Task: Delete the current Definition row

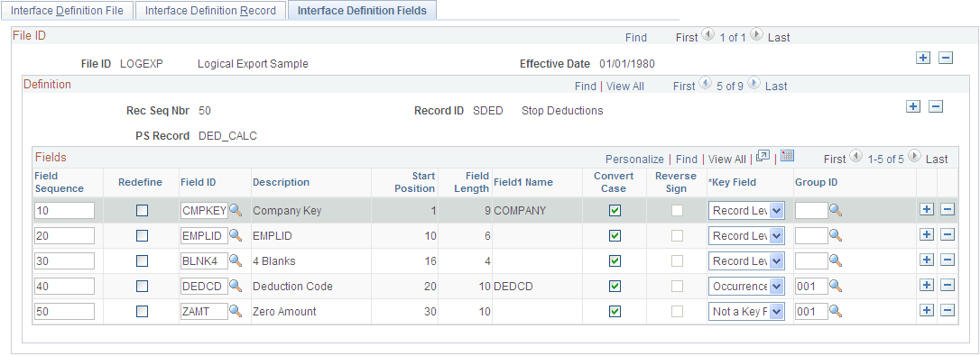Action: click(936, 106)
